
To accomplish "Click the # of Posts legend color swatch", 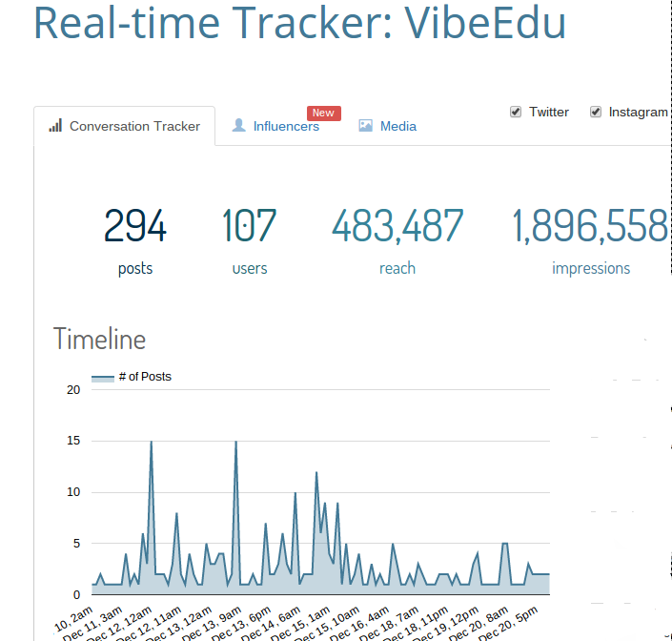I will 103,378.
